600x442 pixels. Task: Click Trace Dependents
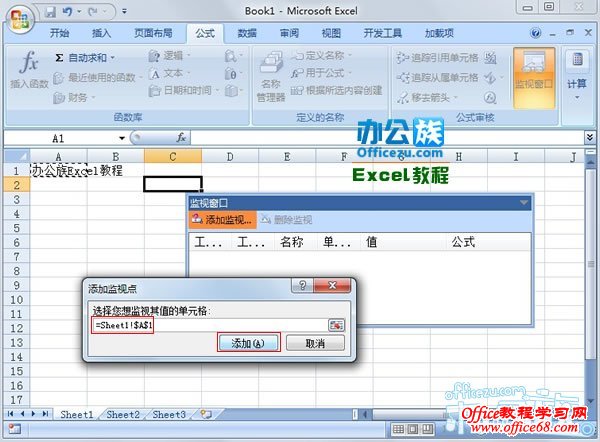pyautogui.click(x=438, y=78)
